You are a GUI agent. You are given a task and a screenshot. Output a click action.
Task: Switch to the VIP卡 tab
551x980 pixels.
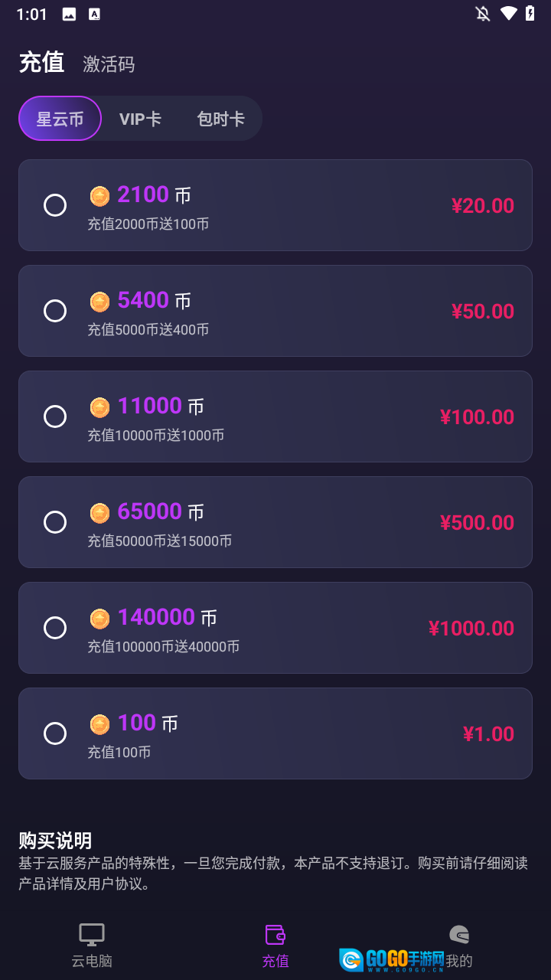tap(140, 119)
